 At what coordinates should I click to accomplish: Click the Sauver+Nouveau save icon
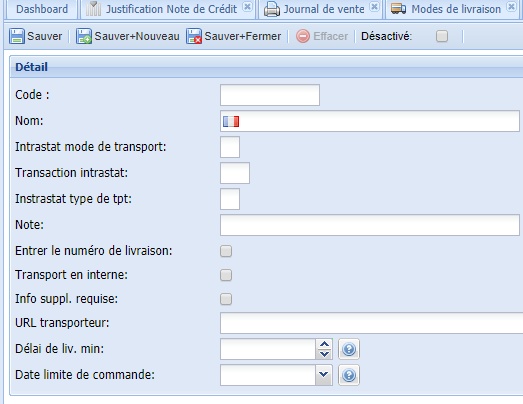tap(84, 36)
